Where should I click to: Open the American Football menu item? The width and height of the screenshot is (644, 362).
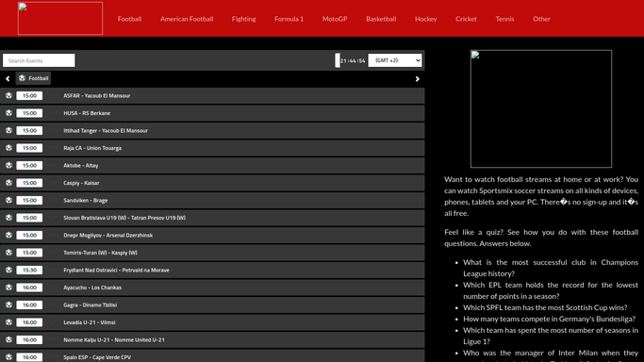click(187, 19)
